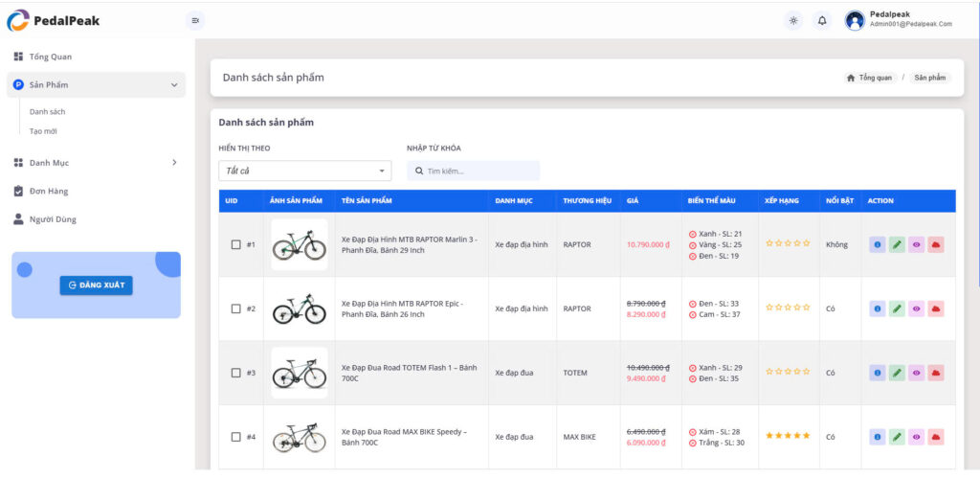Remove the Xanh color variant of product #1
Screen dimensions: 980x479
[693, 234]
